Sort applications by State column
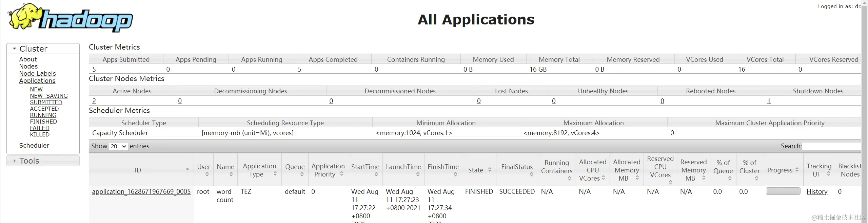Image resolution: width=868 pixels, height=223 pixels. pos(479,170)
